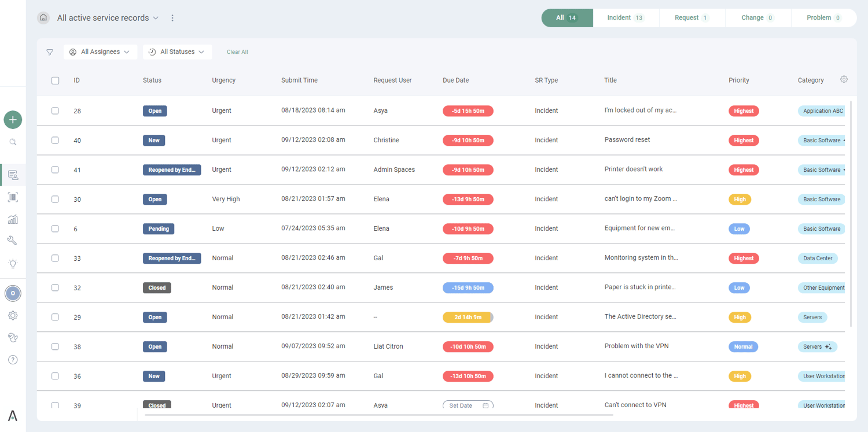Select the service records icon in the sidebar
868x432 pixels.
pos(13,174)
